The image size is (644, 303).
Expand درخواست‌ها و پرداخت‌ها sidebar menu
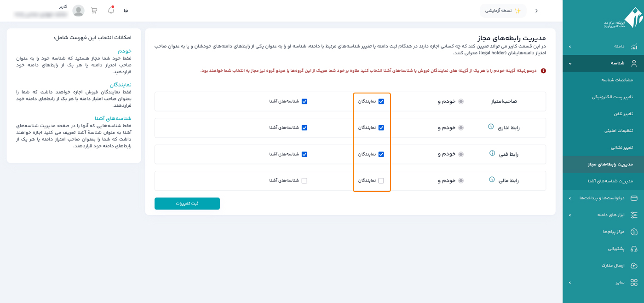pos(603,198)
